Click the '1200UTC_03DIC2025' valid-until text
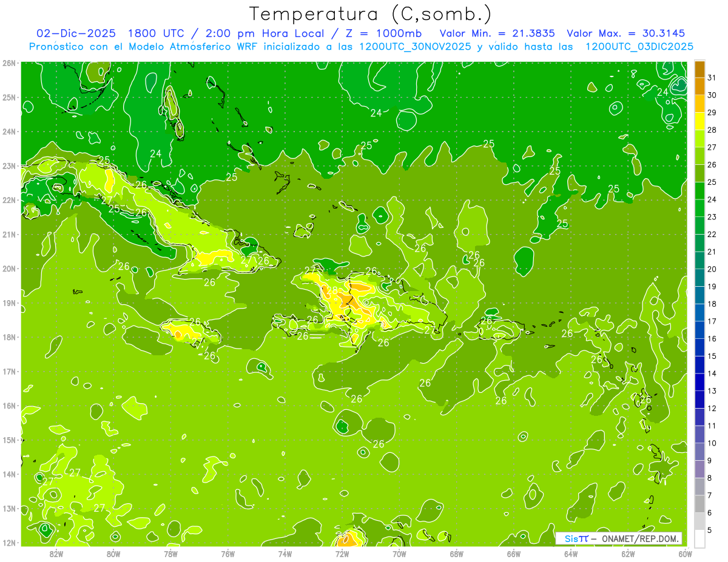728x562 pixels. 639,47
